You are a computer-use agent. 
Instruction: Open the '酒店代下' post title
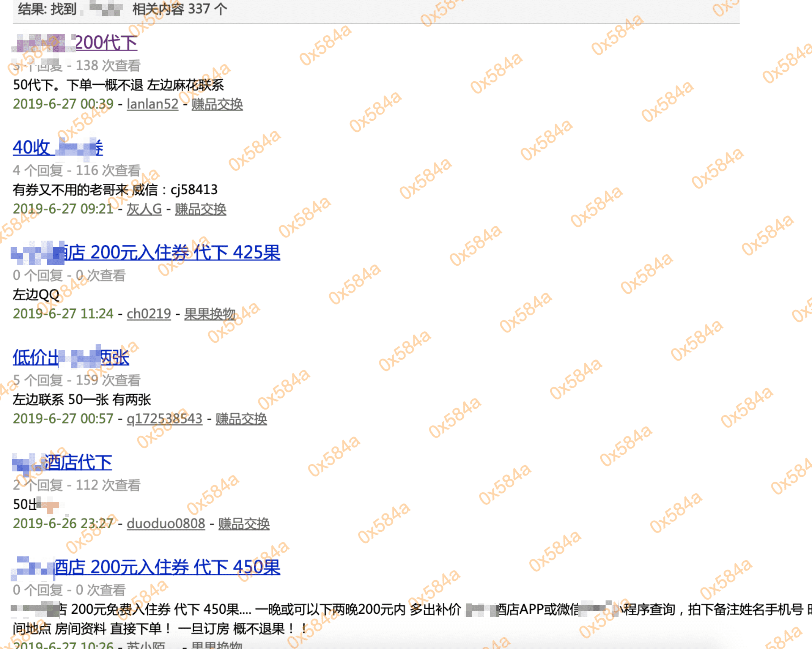tap(78, 462)
